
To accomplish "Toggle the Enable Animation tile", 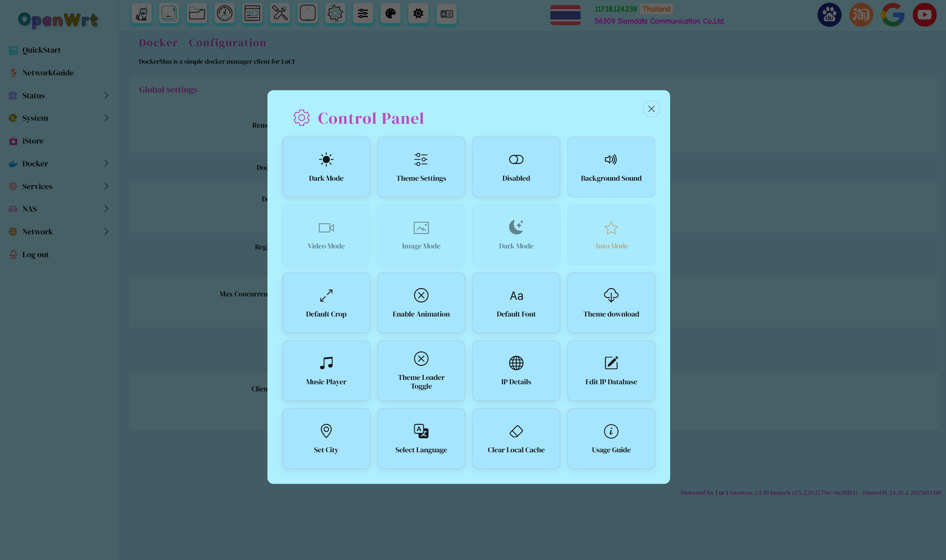I will pyautogui.click(x=421, y=303).
